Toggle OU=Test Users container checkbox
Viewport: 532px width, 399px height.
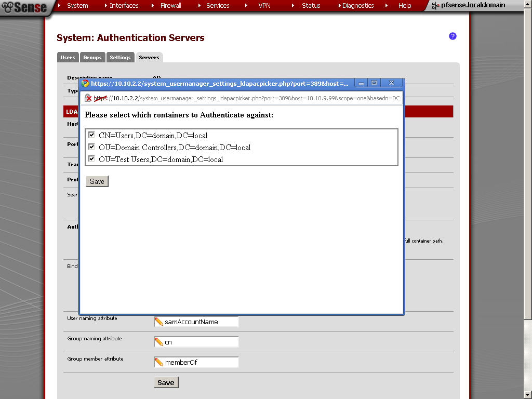pos(91,158)
